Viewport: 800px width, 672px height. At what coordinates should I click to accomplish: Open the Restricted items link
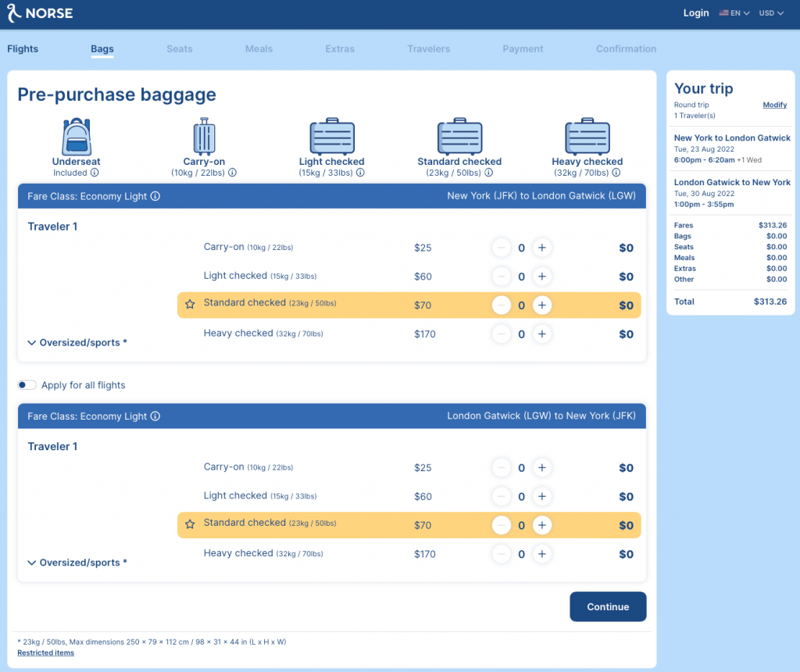(45, 652)
